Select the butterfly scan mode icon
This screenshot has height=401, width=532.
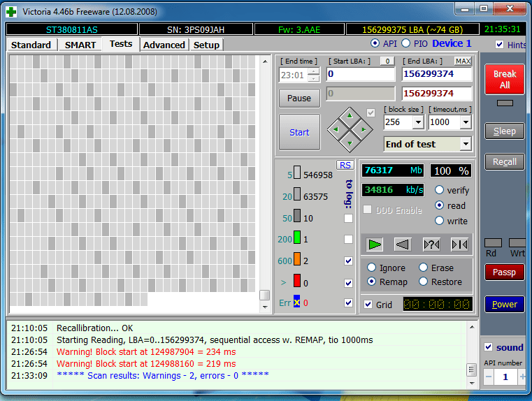tap(459, 244)
